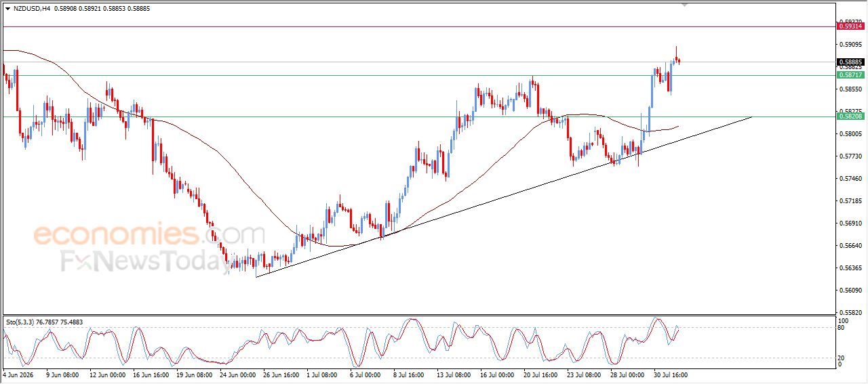The height and width of the screenshot is (384, 868).
Task: Click the 4 Jun 2026 date label
Action: [18, 374]
